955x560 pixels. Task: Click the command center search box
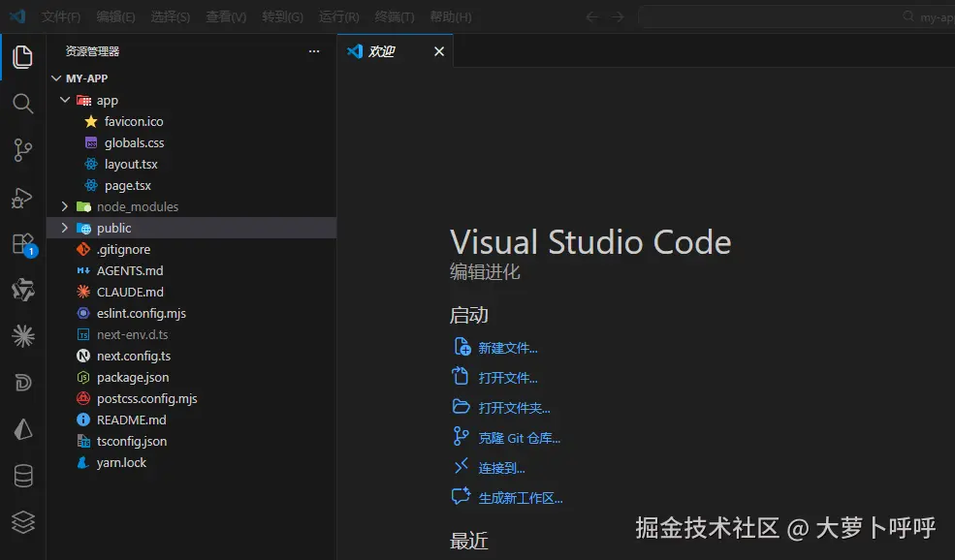coord(797,17)
